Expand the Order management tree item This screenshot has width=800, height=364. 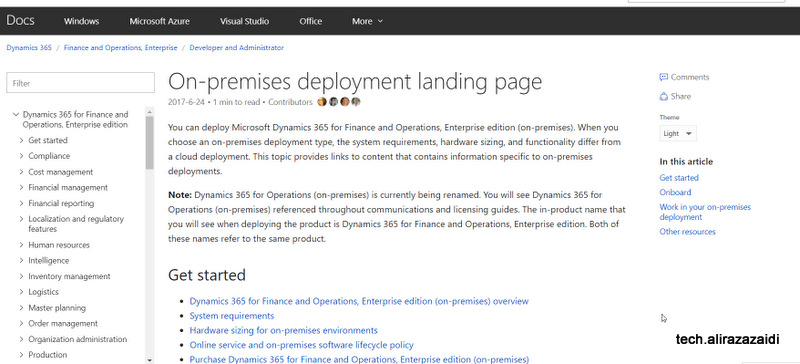click(x=21, y=323)
